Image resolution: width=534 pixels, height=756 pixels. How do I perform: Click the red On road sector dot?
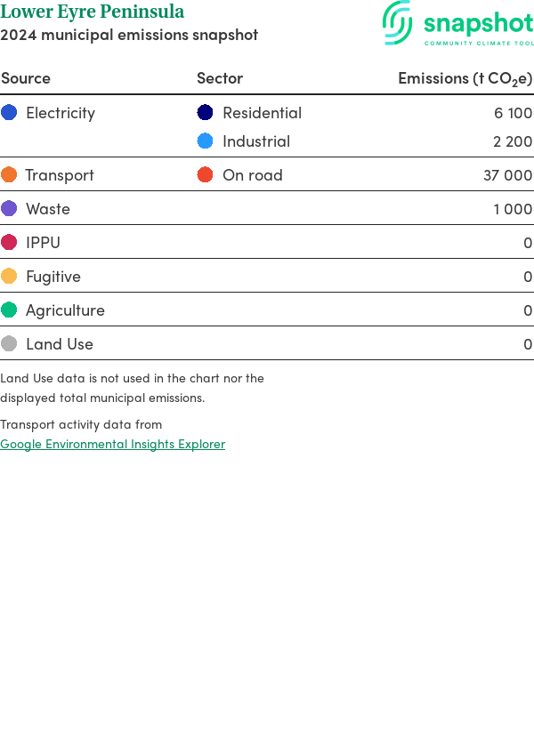point(206,174)
